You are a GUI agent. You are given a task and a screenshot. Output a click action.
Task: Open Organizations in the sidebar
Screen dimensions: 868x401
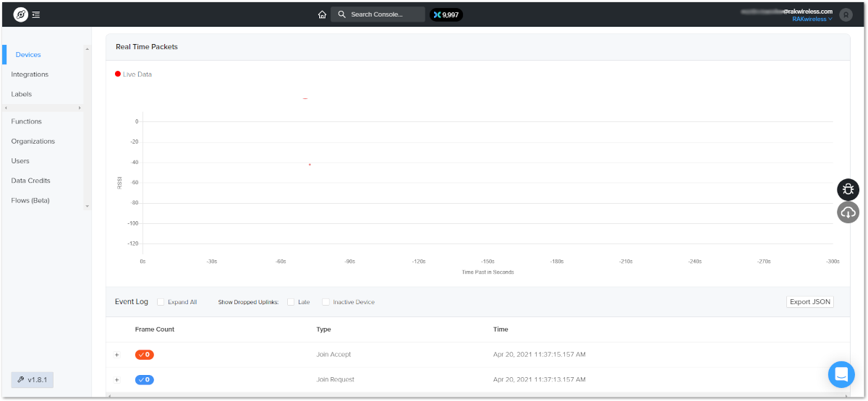click(x=33, y=142)
